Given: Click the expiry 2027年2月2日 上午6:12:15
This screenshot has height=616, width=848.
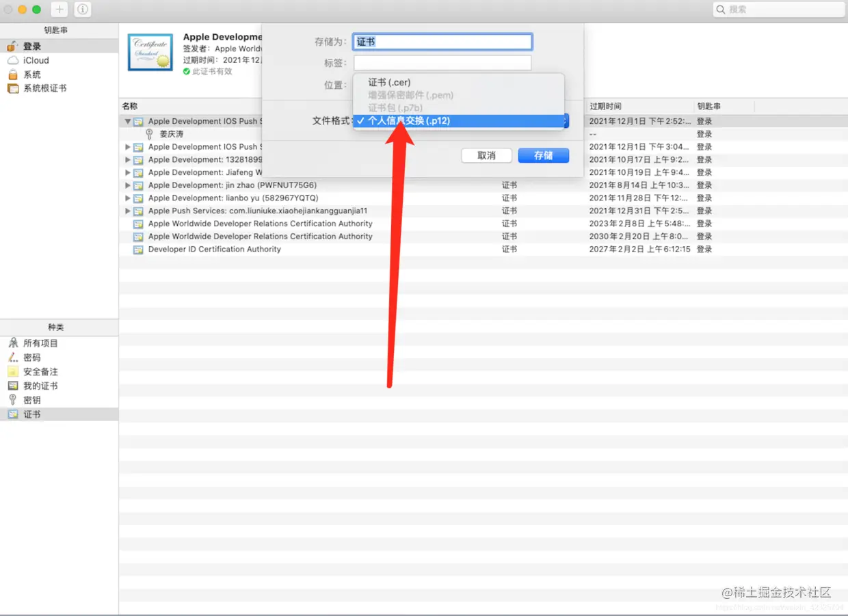Looking at the screenshot, I should pyautogui.click(x=640, y=250).
